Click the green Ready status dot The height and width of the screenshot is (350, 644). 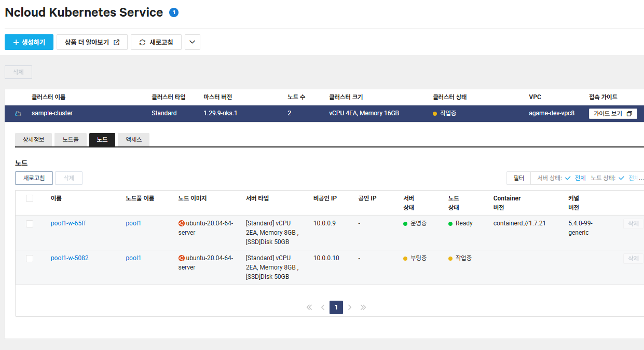[450, 224]
